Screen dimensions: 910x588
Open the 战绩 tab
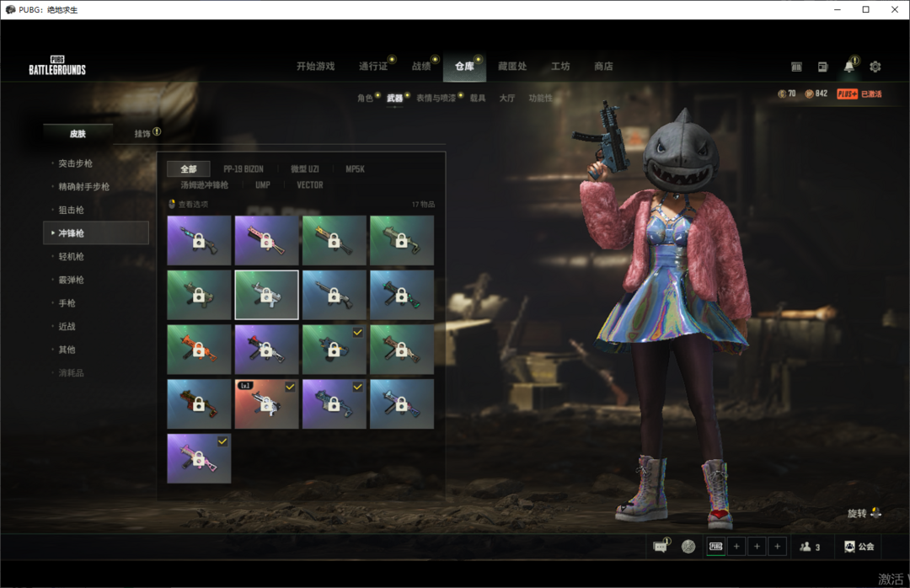pos(421,67)
